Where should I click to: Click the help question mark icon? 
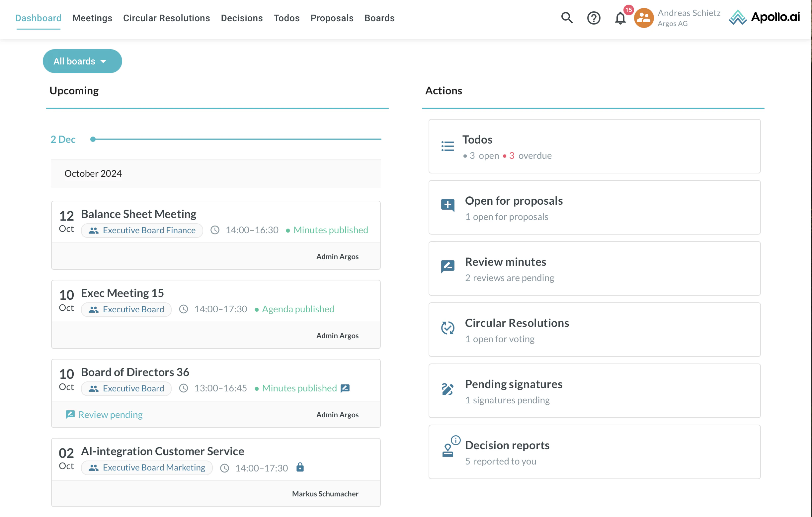click(x=594, y=18)
